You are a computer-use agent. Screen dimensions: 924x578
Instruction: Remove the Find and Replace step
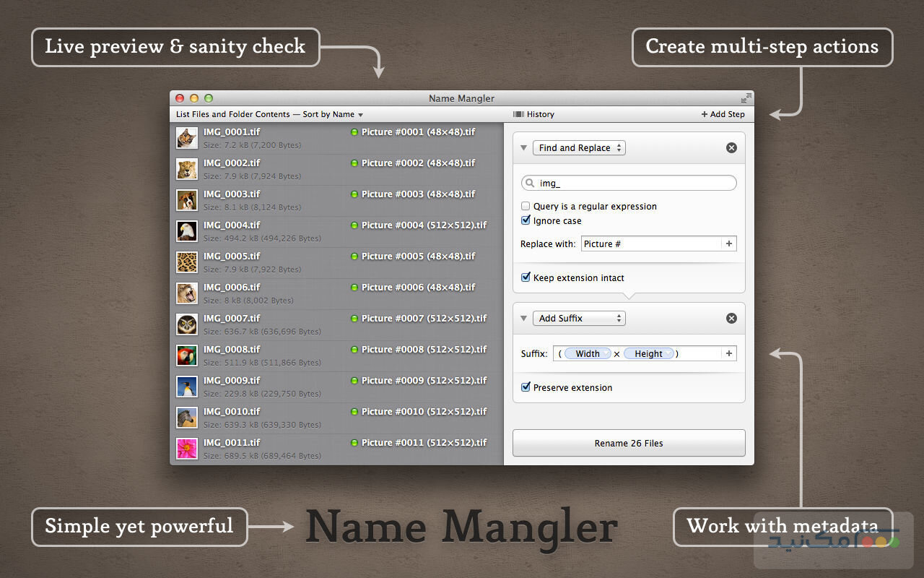point(731,147)
